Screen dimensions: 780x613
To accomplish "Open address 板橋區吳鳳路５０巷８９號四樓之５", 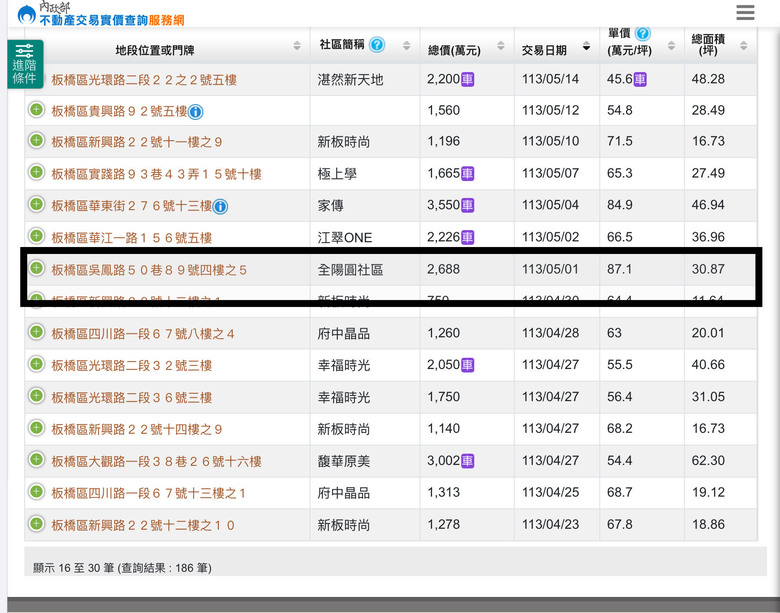I will pyautogui.click(x=149, y=270).
